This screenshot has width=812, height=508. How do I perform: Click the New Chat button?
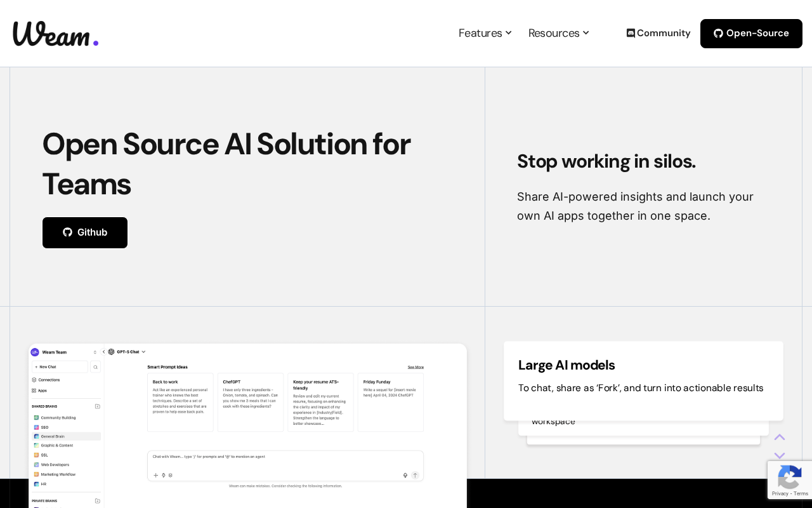[x=60, y=366]
